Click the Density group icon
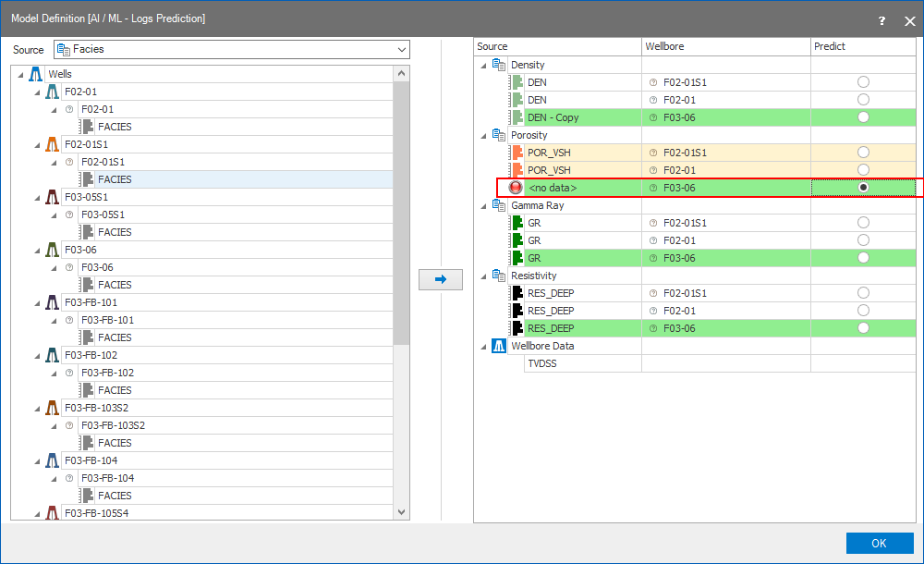 point(499,65)
